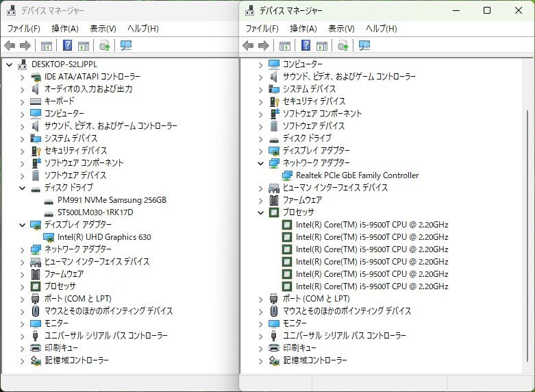Expand ネットワーク アダプター in left window

(22, 250)
